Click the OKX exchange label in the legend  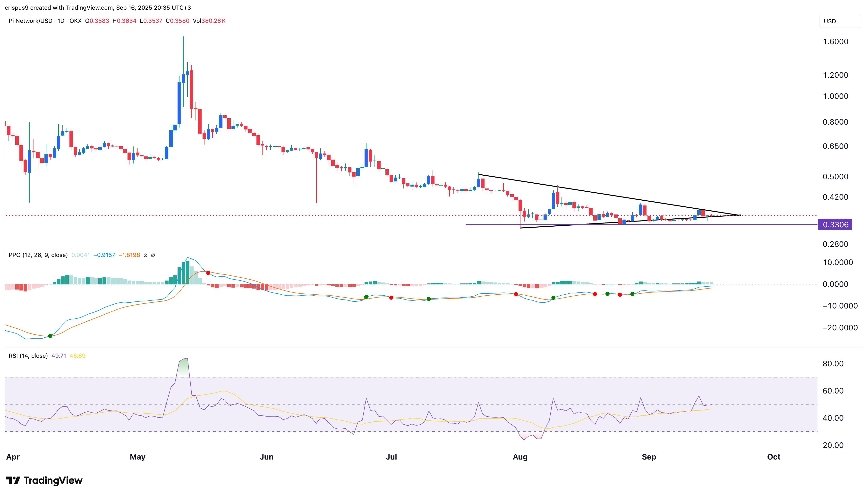click(x=76, y=21)
